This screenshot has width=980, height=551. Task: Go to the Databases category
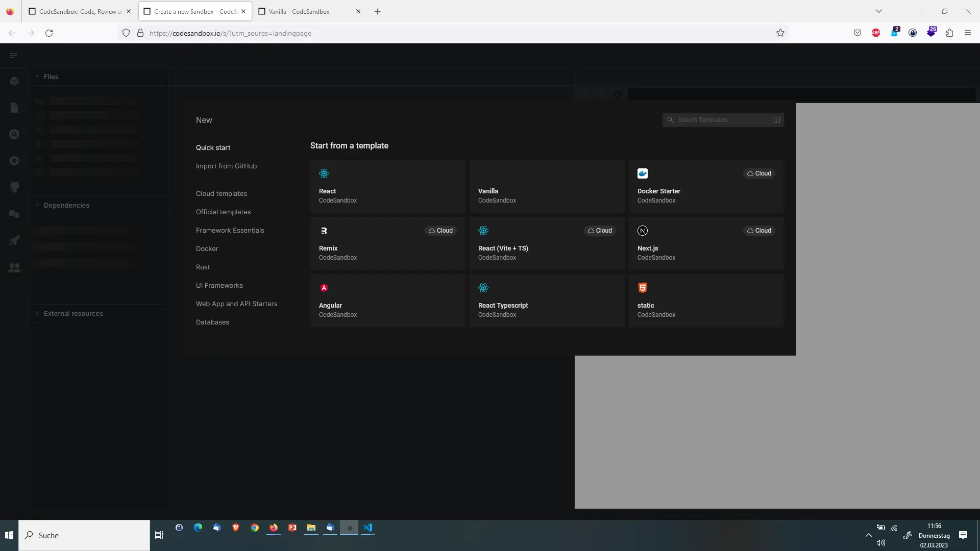(212, 322)
